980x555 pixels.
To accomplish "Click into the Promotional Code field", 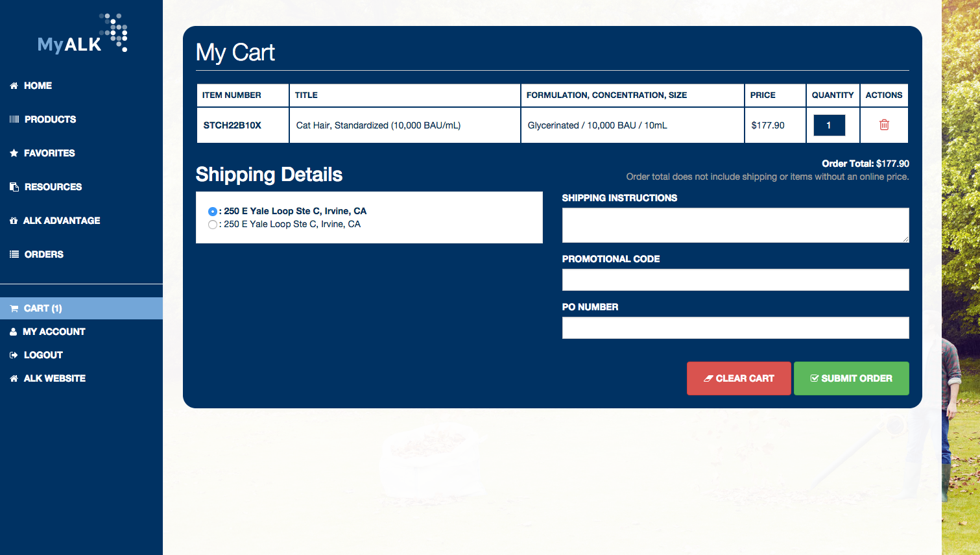I will tap(735, 280).
